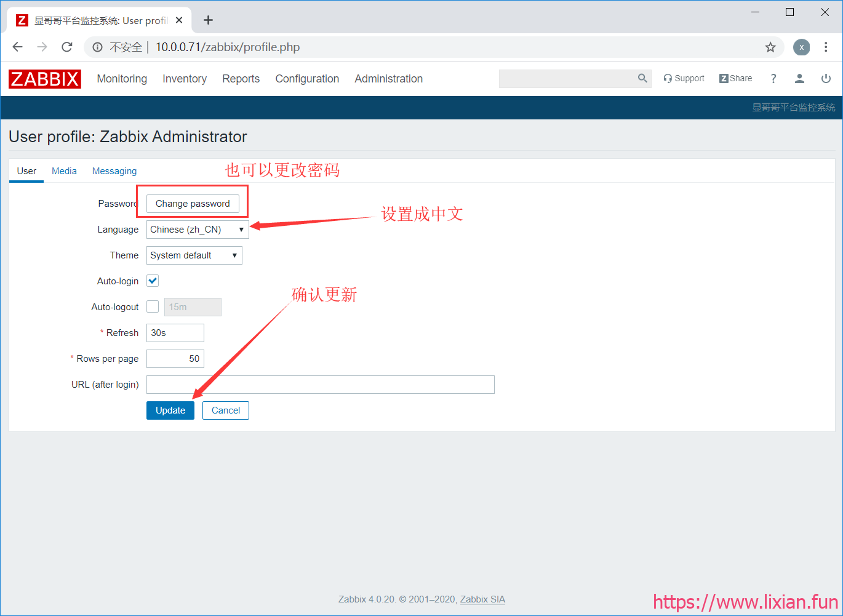Open the Theme dropdown
843x616 pixels.
point(194,255)
